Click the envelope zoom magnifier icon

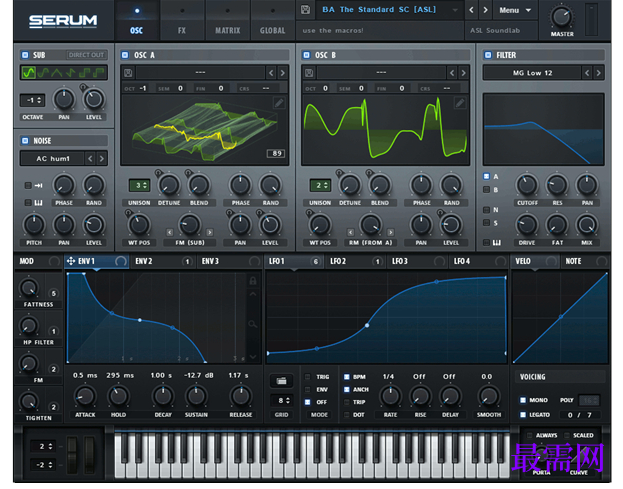pos(253,324)
